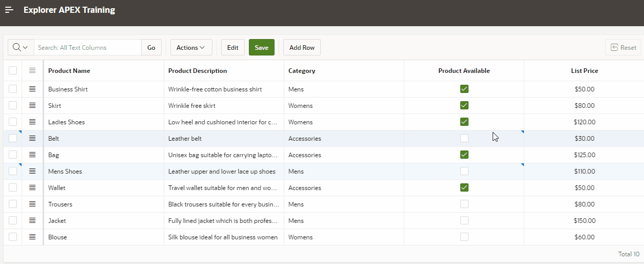644x264 pixels.
Task: Click the Edit button
Action: click(x=233, y=47)
